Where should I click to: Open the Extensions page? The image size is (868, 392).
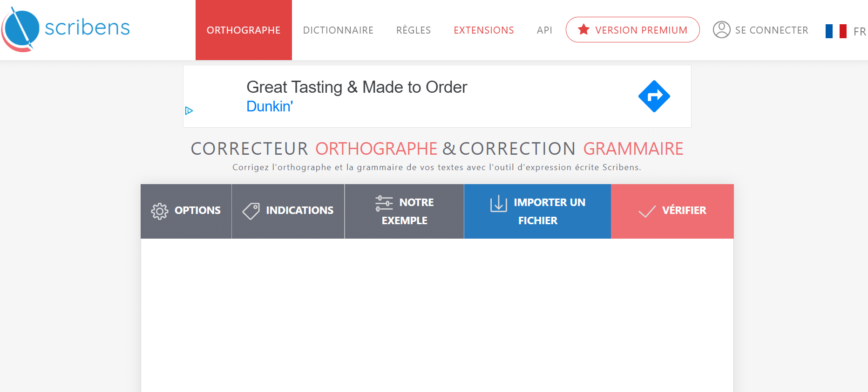tap(484, 29)
